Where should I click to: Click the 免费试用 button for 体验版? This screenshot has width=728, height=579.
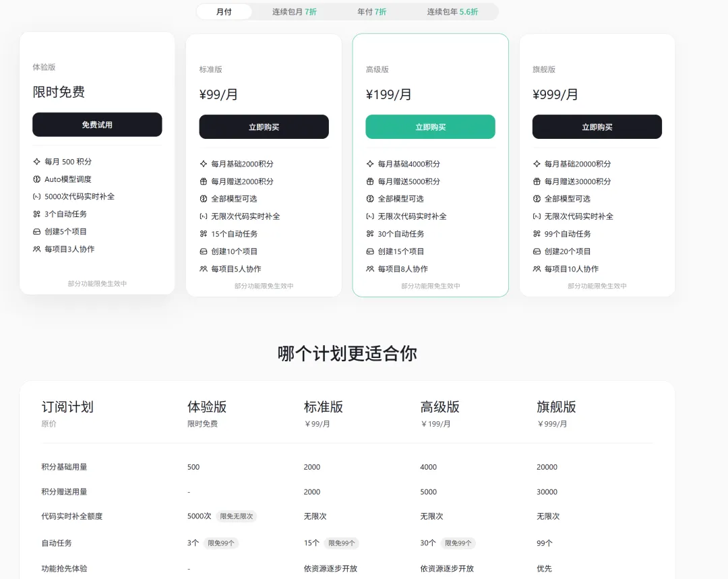97,125
